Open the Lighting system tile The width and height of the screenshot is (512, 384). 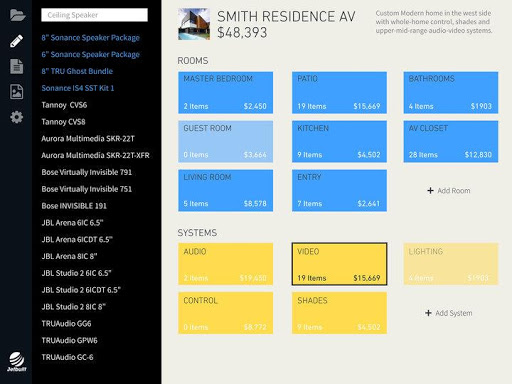click(x=451, y=264)
